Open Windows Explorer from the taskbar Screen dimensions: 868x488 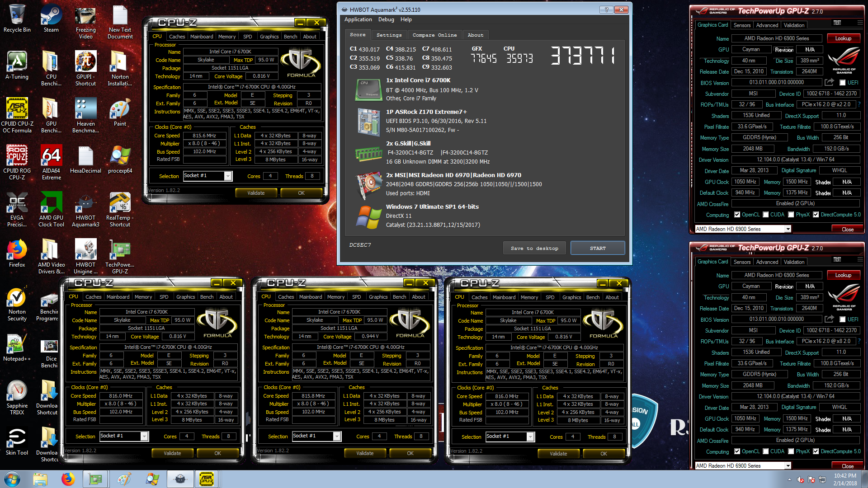(x=40, y=479)
